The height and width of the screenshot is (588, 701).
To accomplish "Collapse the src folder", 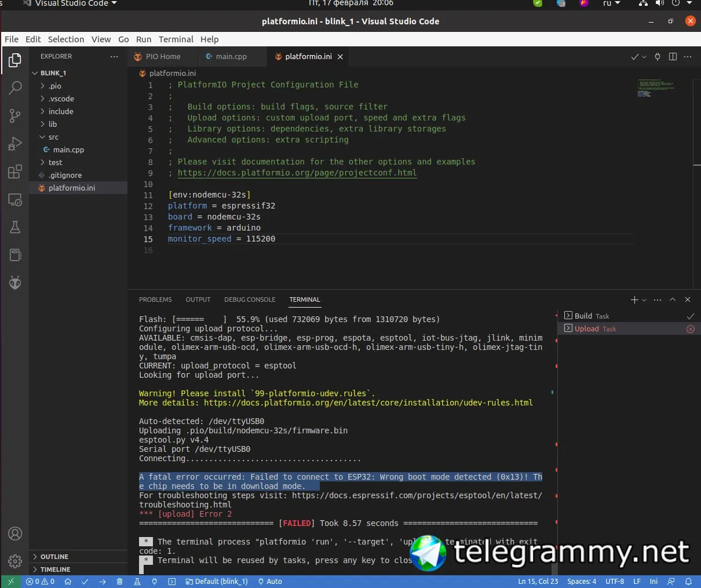I will click(53, 137).
